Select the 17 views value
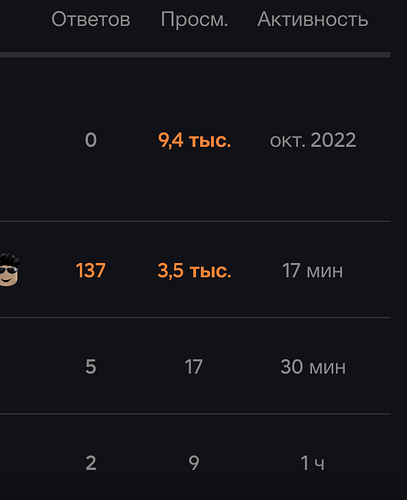407x500 pixels. (x=194, y=367)
